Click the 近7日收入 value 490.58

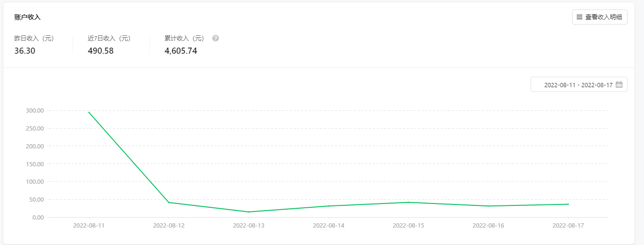coord(101,51)
